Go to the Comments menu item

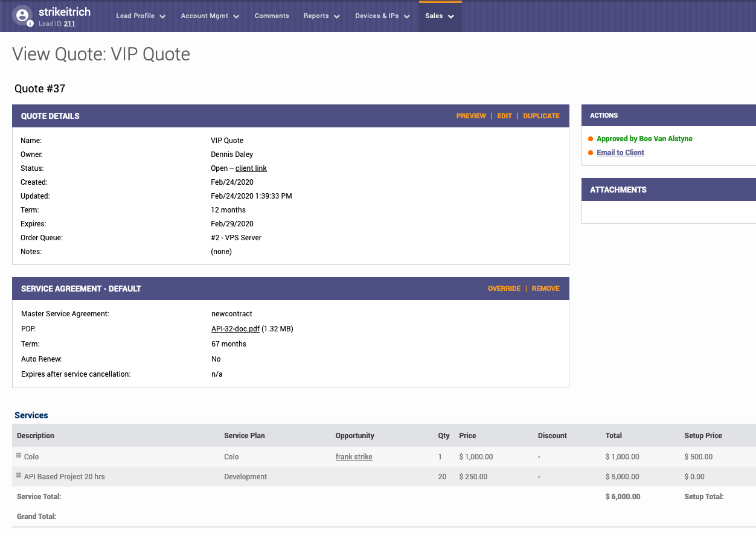coord(272,16)
